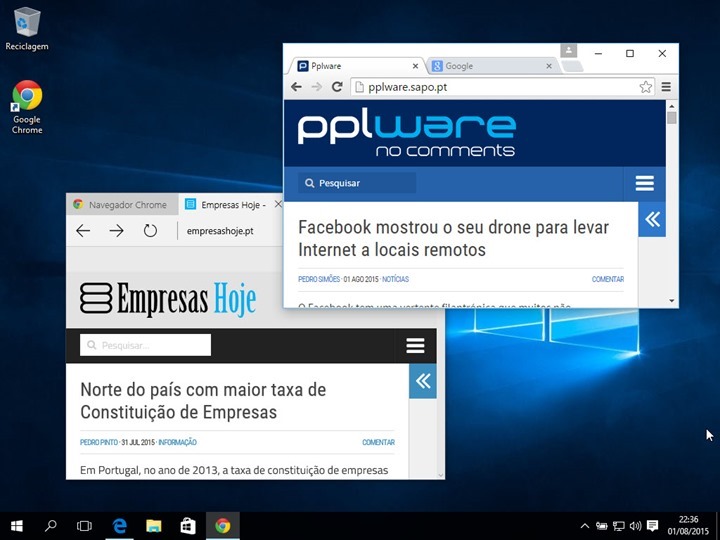Open the Google Chrome desktop shortcut

pos(27,107)
